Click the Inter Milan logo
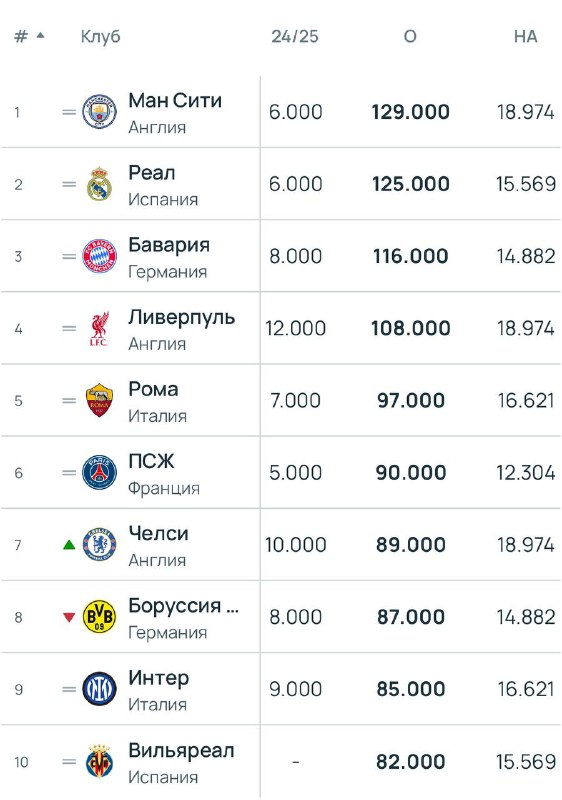The height and width of the screenshot is (800, 562). (99, 689)
